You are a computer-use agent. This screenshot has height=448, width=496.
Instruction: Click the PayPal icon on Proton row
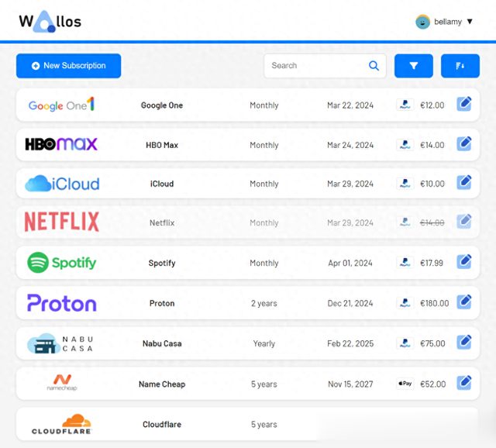click(405, 303)
